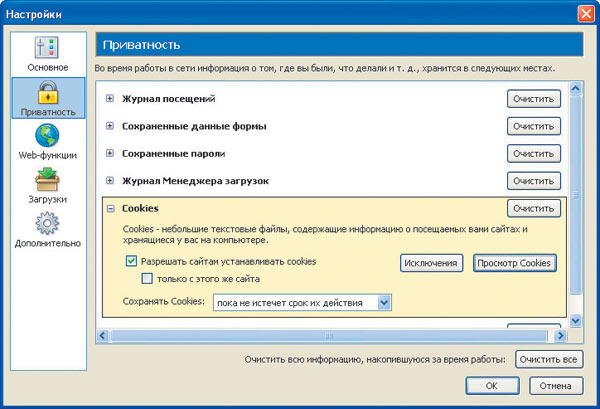Click the Cookies heading text
Viewport: 600px width, 409px height.
click(x=140, y=209)
